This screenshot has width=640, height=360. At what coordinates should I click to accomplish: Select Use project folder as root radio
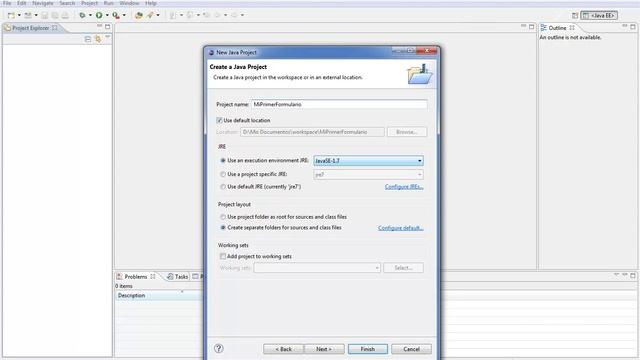(223, 217)
